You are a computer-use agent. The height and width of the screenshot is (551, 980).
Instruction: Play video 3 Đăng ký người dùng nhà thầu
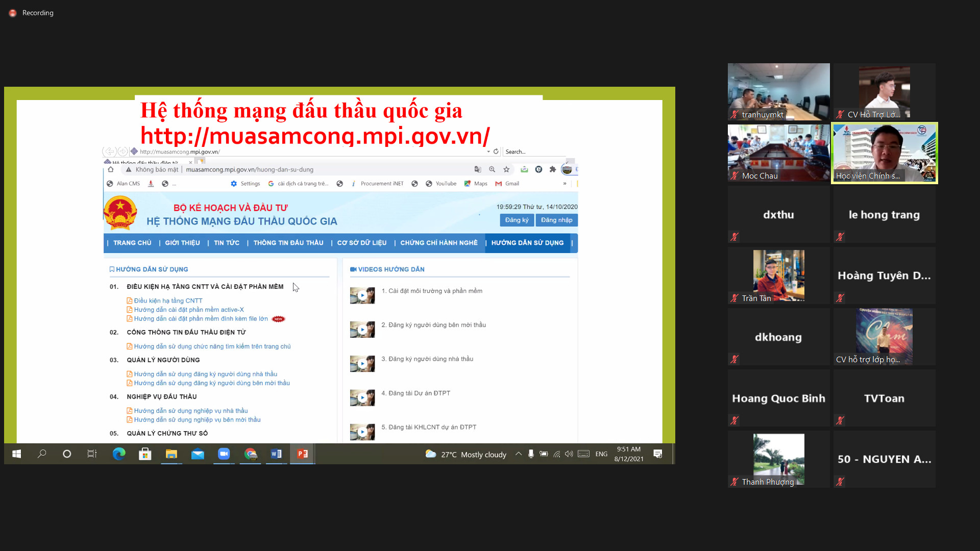[x=362, y=364]
